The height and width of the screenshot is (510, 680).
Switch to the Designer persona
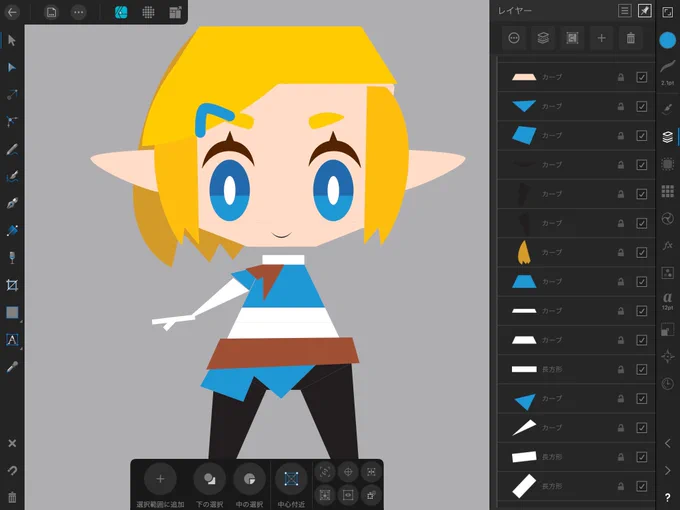121,12
